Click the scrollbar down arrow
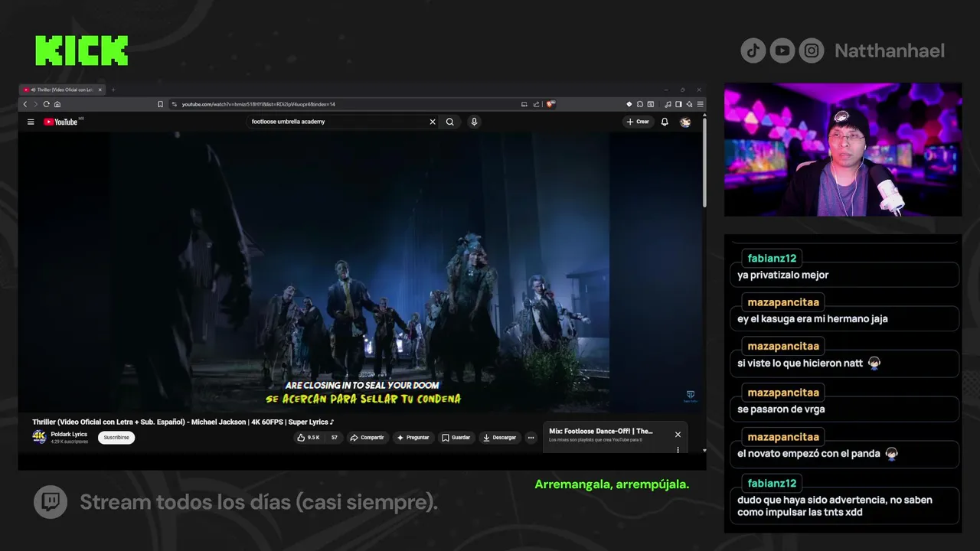This screenshot has width=980, height=551. pyautogui.click(x=704, y=450)
